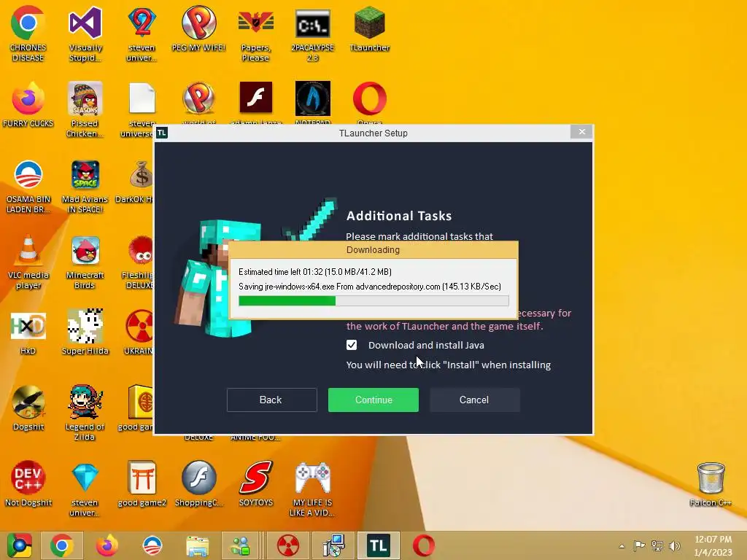This screenshot has height=560, width=747.
Task: Select the NOTEPAD desktop icon
Action: tap(312, 99)
